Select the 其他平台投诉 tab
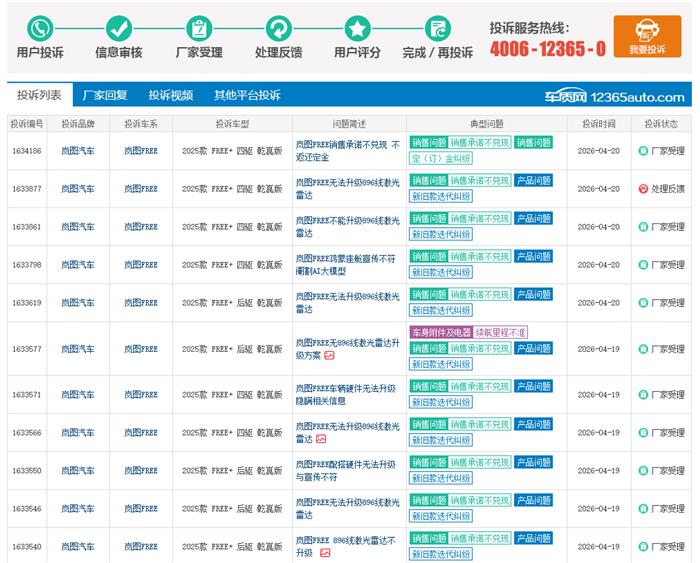 pyautogui.click(x=247, y=96)
